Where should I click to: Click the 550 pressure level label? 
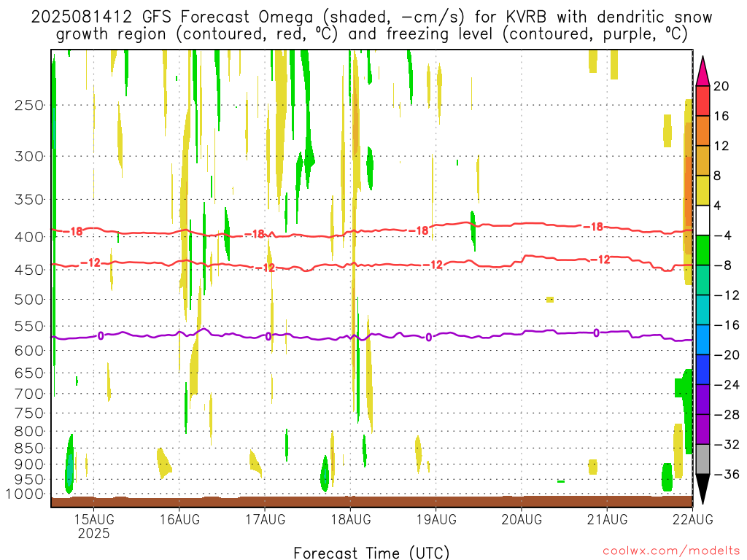(x=29, y=326)
